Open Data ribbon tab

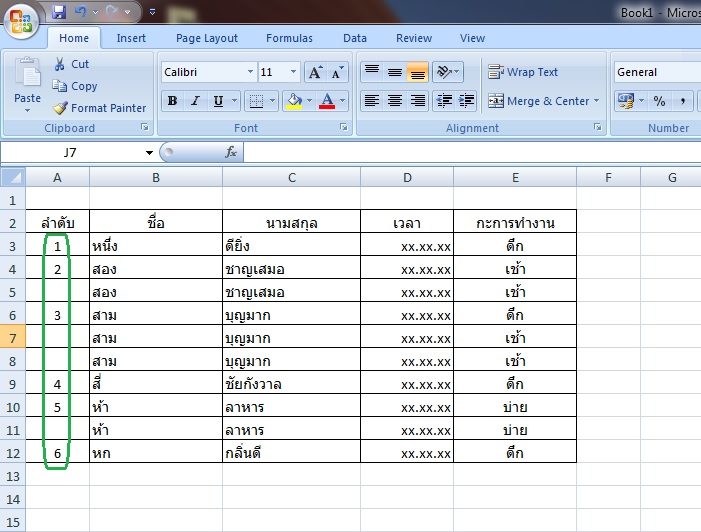tap(355, 38)
